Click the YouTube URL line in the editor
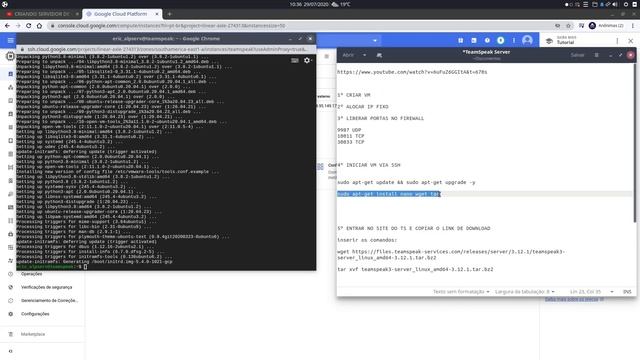Image resolution: width=640 pixels, height=360 pixels. 412,72
